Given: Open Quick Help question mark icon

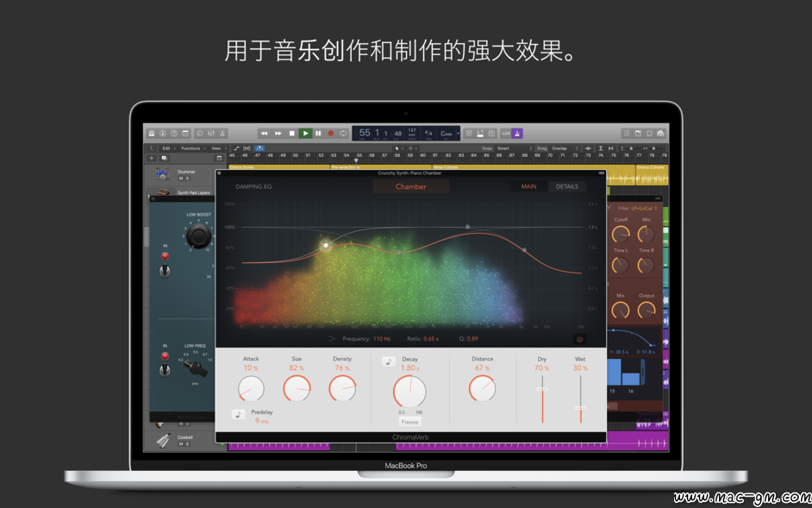Looking at the screenshot, I should click(x=174, y=133).
